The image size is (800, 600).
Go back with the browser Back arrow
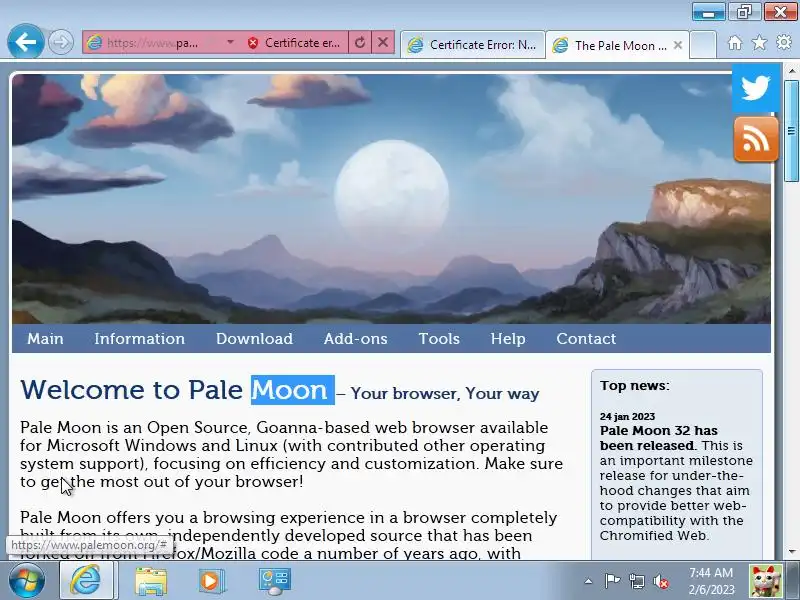click(26, 41)
